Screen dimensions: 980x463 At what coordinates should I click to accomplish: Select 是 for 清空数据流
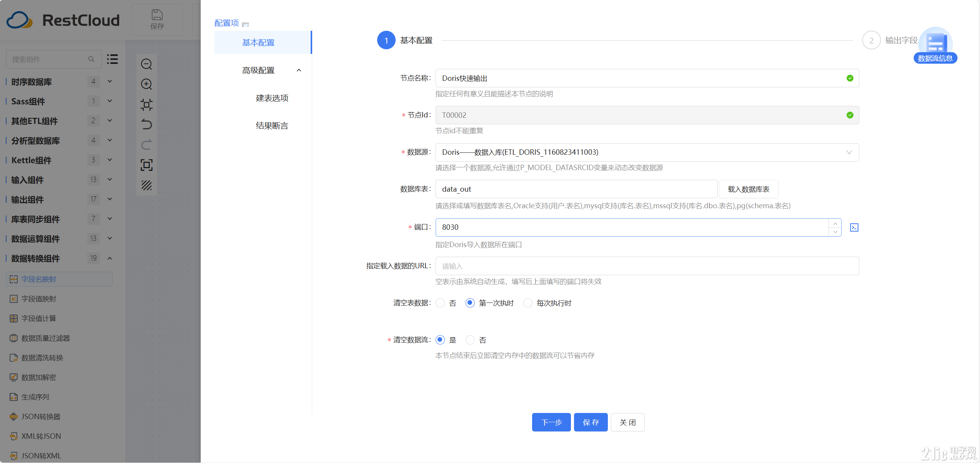click(440, 340)
